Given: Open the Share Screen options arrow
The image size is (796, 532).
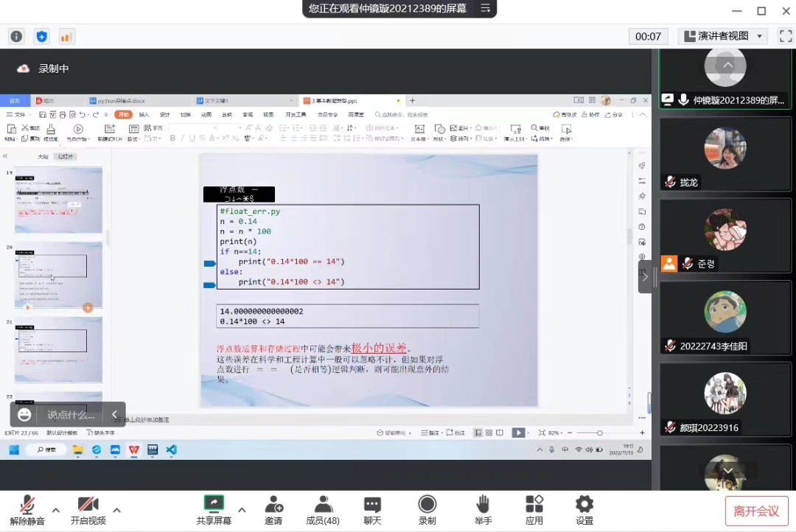Looking at the screenshot, I should pyautogui.click(x=242, y=510).
